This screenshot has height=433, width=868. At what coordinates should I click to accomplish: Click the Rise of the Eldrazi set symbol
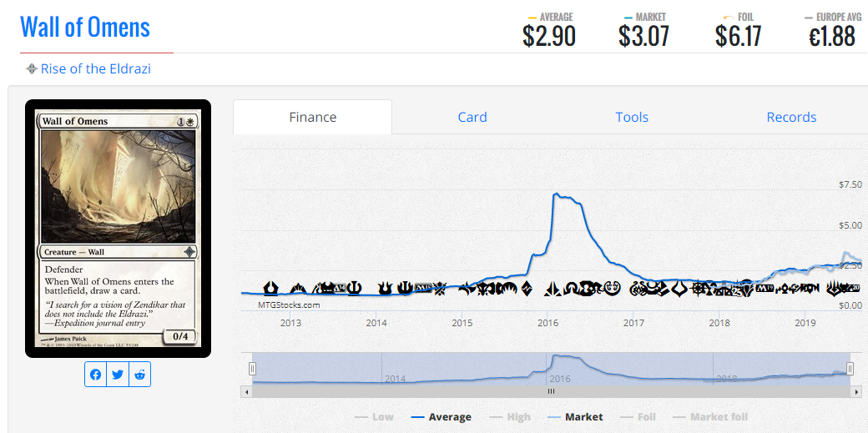click(32, 68)
